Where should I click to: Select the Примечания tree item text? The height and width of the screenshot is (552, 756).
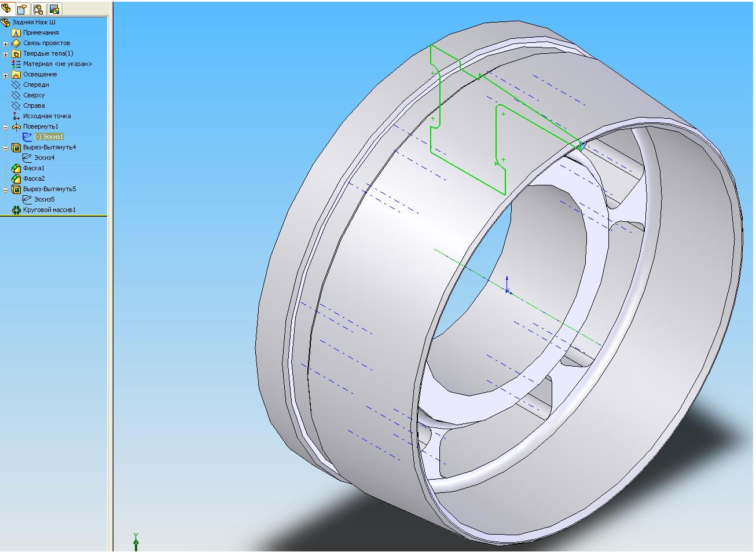coord(41,32)
